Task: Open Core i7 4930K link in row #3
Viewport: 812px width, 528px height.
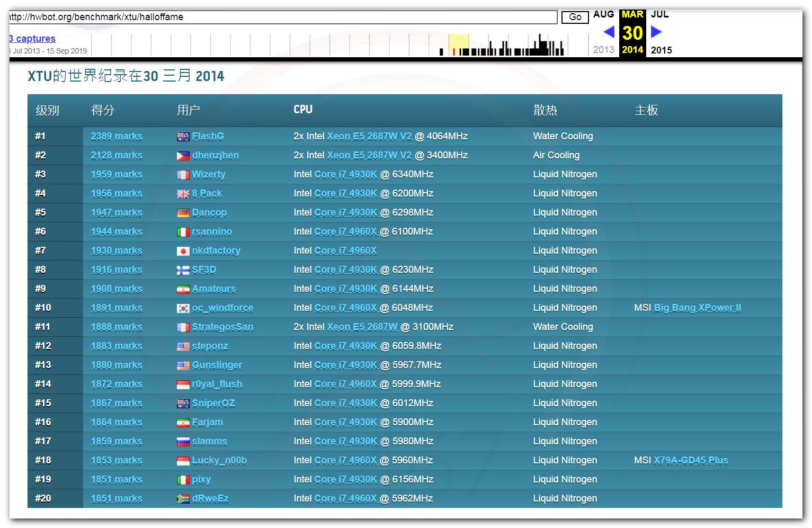Action: click(x=346, y=174)
